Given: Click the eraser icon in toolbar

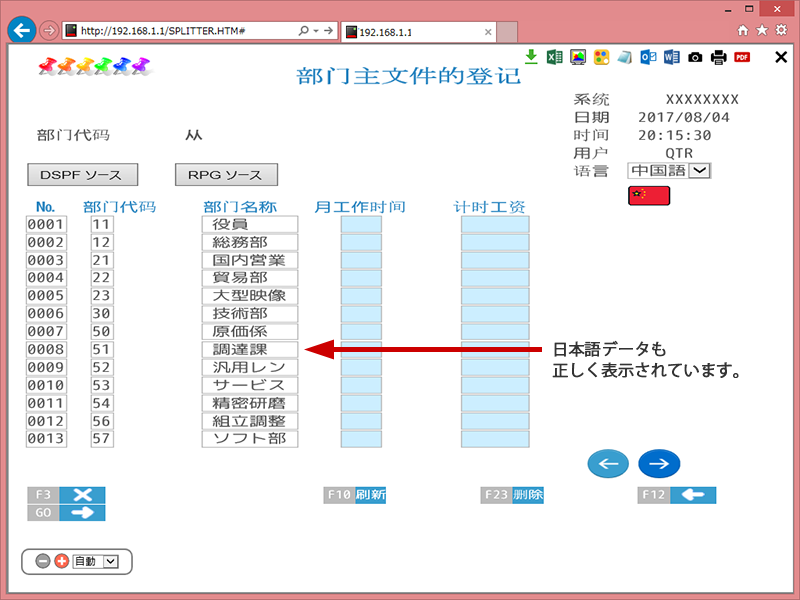Looking at the screenshot, I should point(624,57).
